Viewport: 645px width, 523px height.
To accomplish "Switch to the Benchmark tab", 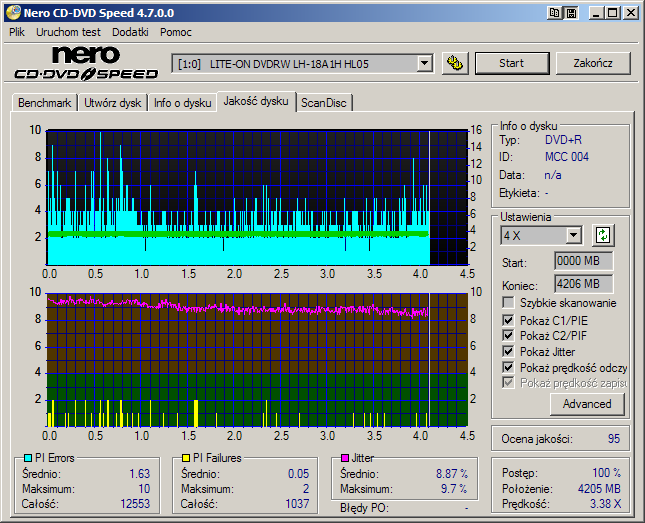I will (x=44, y=103).
